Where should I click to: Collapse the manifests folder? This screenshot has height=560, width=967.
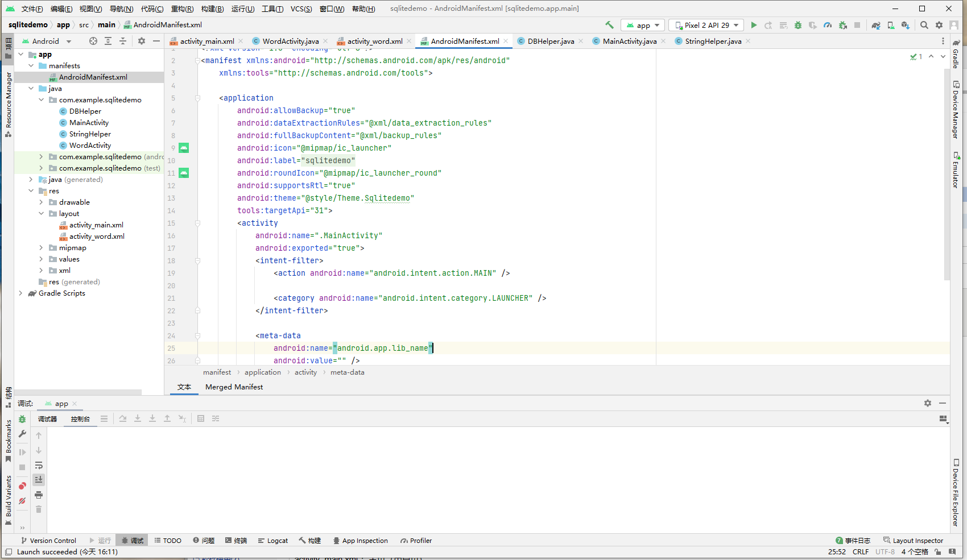point(31,66)
